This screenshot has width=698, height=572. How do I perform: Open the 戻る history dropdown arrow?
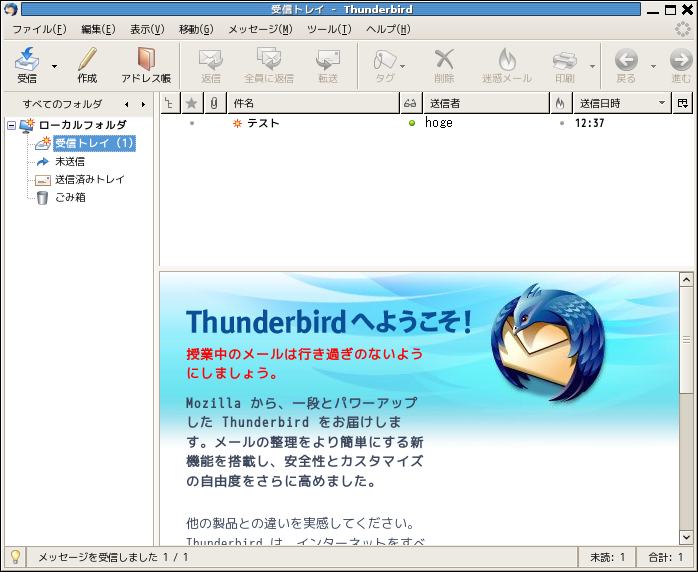pos(653,66)
